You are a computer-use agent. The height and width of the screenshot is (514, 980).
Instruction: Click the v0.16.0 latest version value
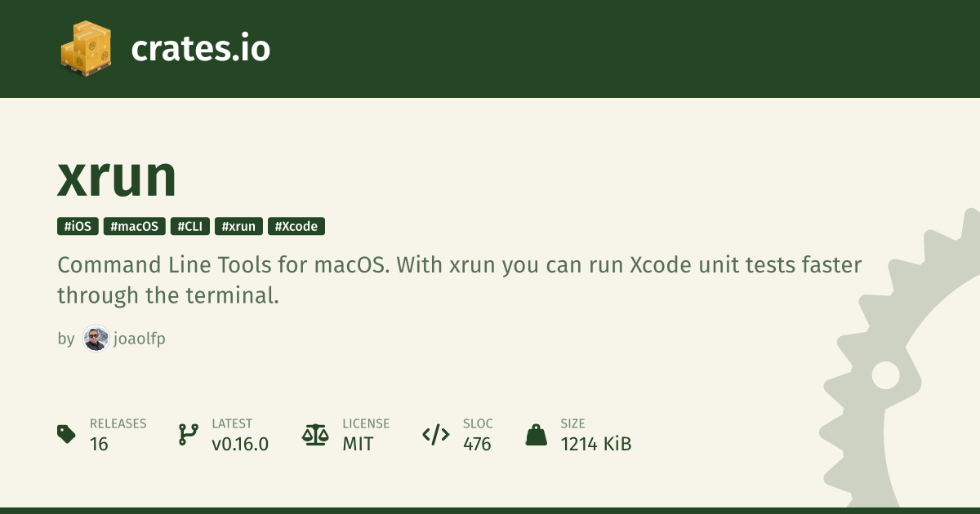pos(240,444)
